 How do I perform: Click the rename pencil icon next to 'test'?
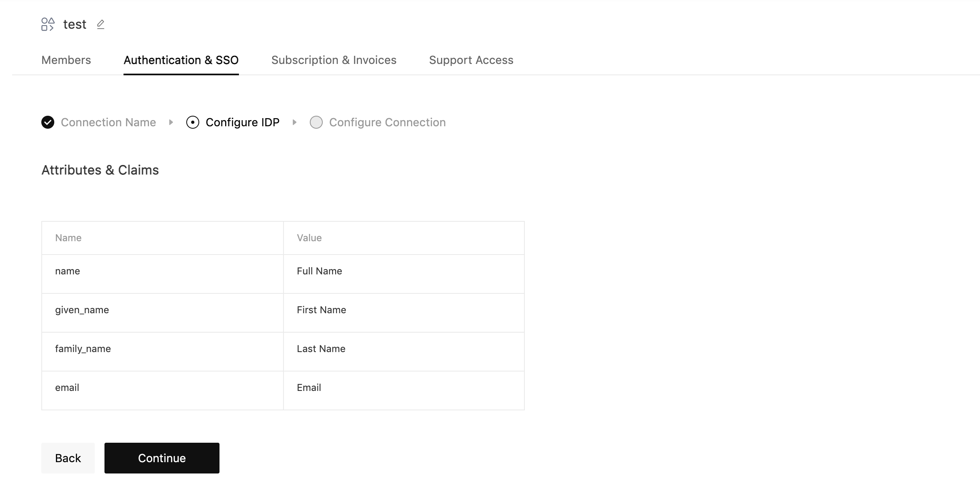point(100,24)
